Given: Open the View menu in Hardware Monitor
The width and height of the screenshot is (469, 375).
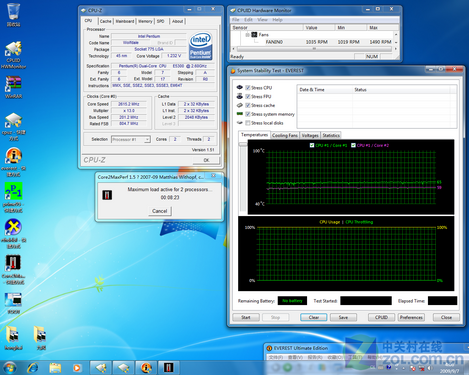Looking at the screenshot, I should 262,20.
